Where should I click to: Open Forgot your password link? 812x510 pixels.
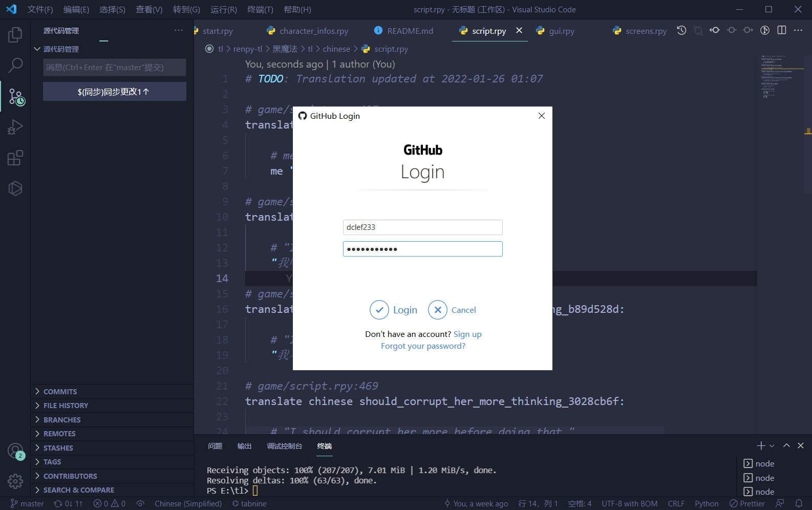pyautogui.click(x=423, y=346)
